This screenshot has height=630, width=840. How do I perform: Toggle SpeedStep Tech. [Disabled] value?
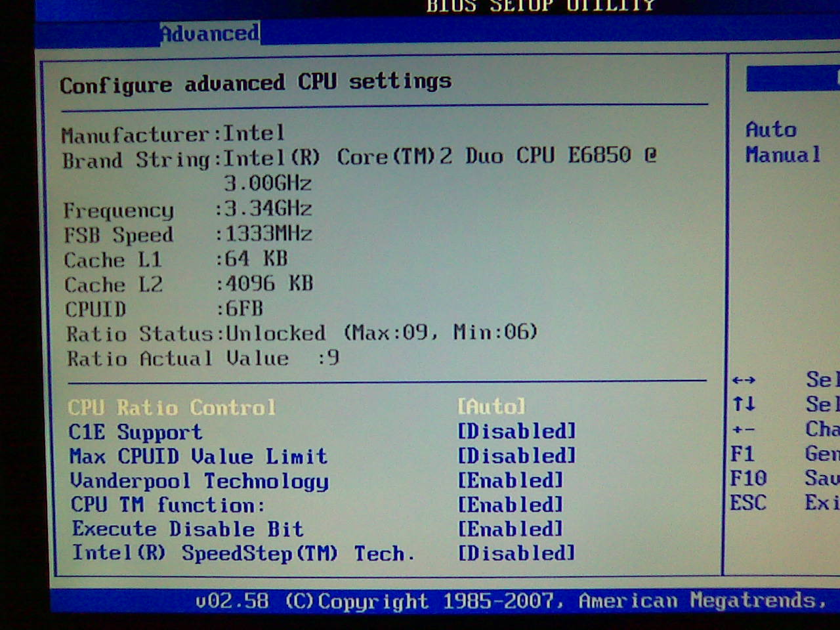coord(516,553)
